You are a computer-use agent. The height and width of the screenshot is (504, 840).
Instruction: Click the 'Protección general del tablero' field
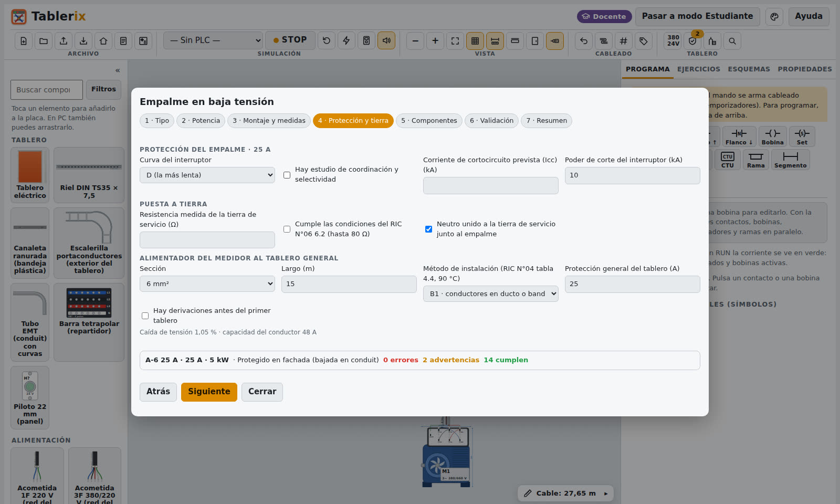(633, 284)
